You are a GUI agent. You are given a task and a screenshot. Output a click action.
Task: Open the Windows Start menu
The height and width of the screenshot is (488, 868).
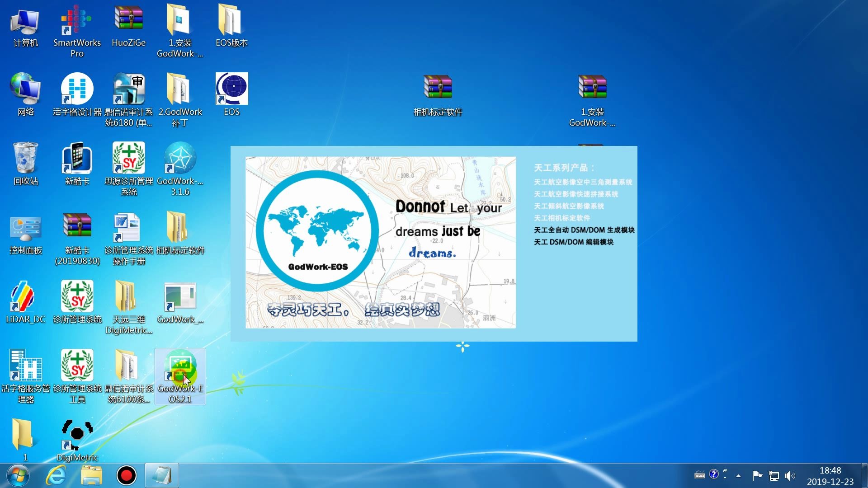[18, 475]
